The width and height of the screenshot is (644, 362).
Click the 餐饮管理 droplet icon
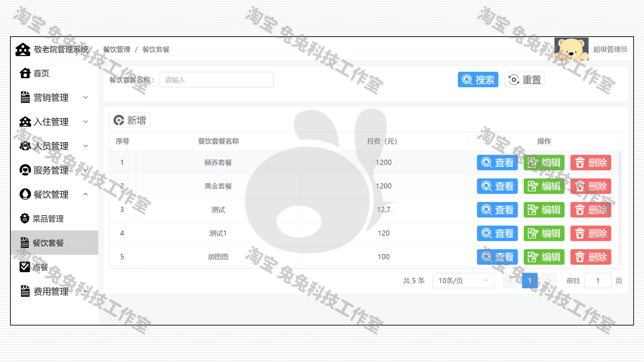[x=25, y=194]
